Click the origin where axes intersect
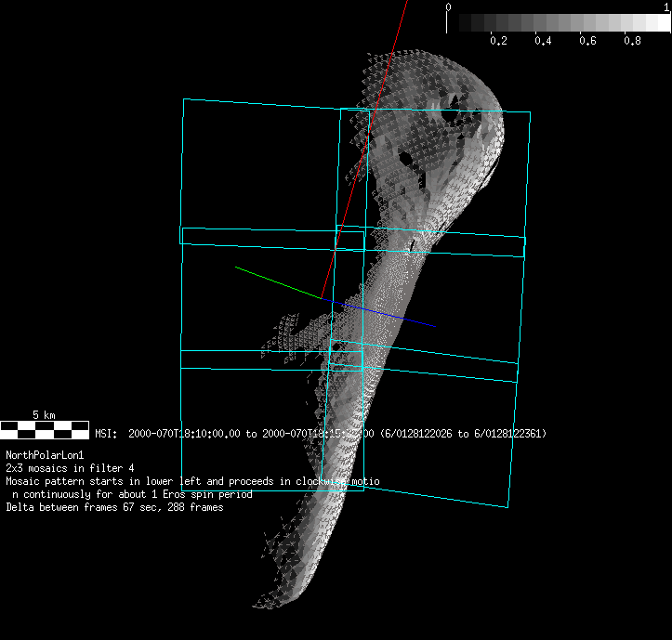672x640 pixels. 322,298
